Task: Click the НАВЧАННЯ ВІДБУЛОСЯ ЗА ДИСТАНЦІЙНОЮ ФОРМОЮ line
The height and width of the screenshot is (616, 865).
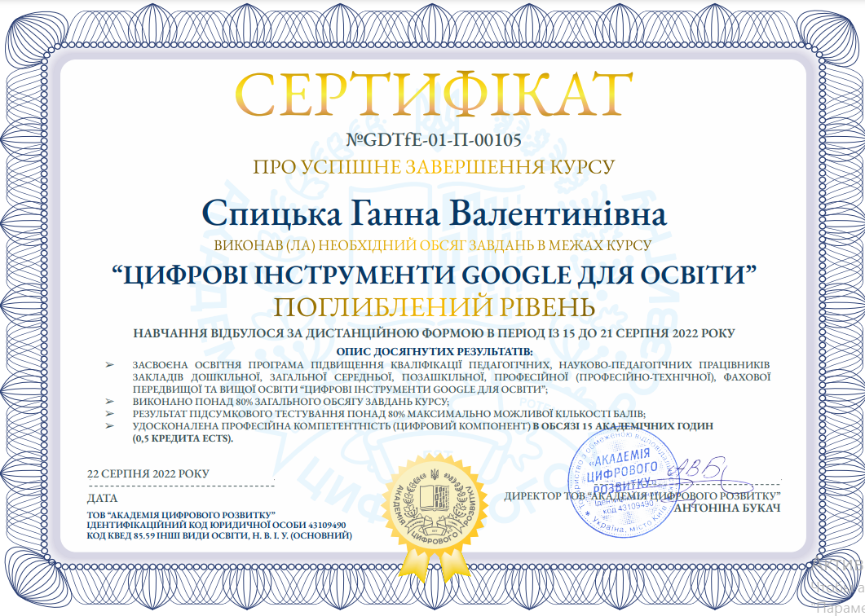Action: point(435,333)
